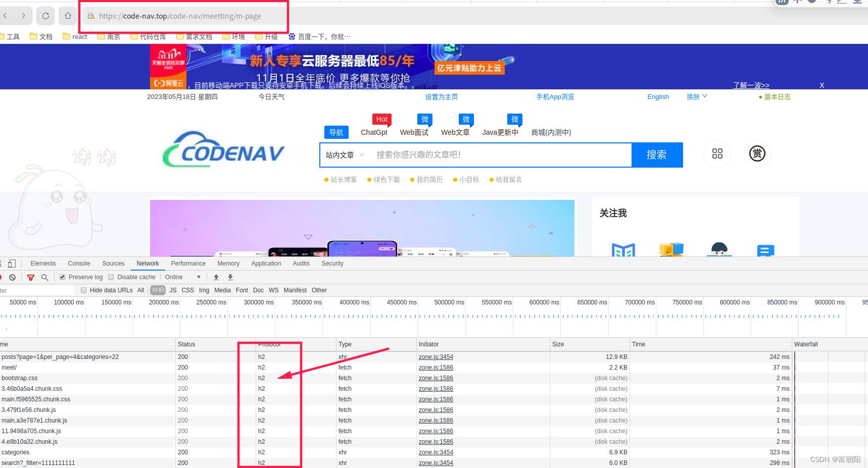Click the browser forward arrow
This screenshot has height=468, width=868.
click(x=23, y=16)
